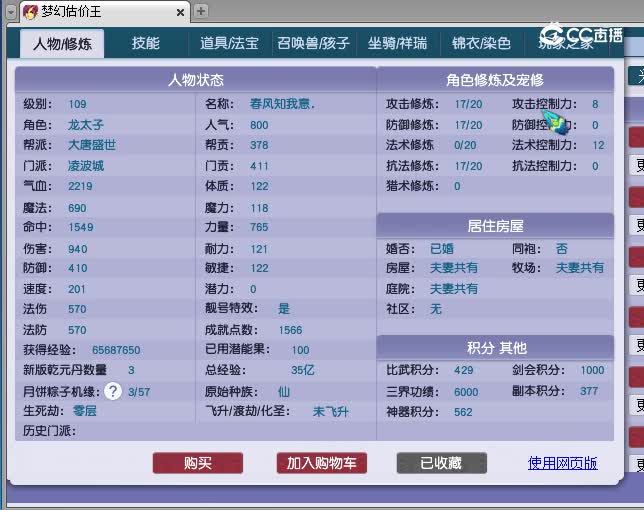Viewport: 644px width, 510px height.
Task: Select character name 春风知我意.
Action: coord(282,104)
